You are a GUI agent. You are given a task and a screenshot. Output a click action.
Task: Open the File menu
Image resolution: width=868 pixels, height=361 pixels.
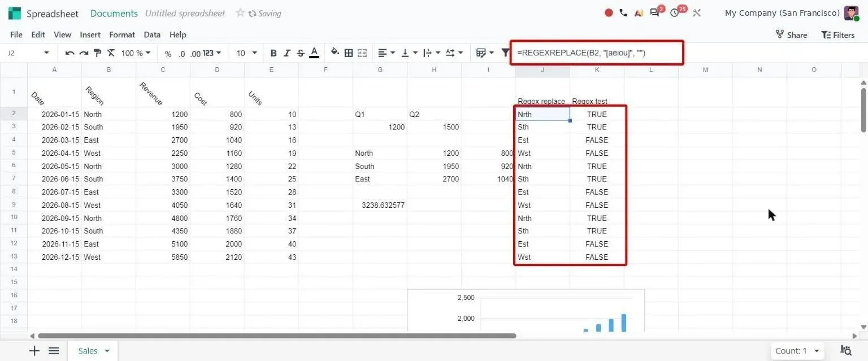[16, 34]
